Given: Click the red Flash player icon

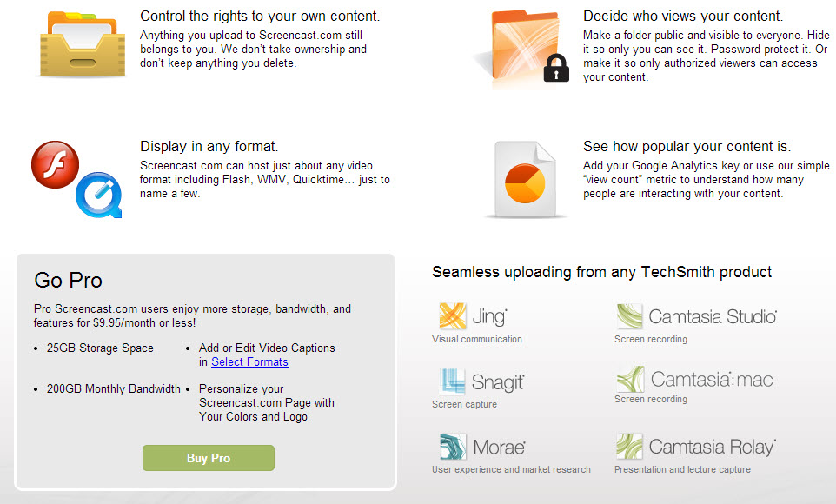Looking at the screenshot, I should pyautogui.click(x=55, y=164).
